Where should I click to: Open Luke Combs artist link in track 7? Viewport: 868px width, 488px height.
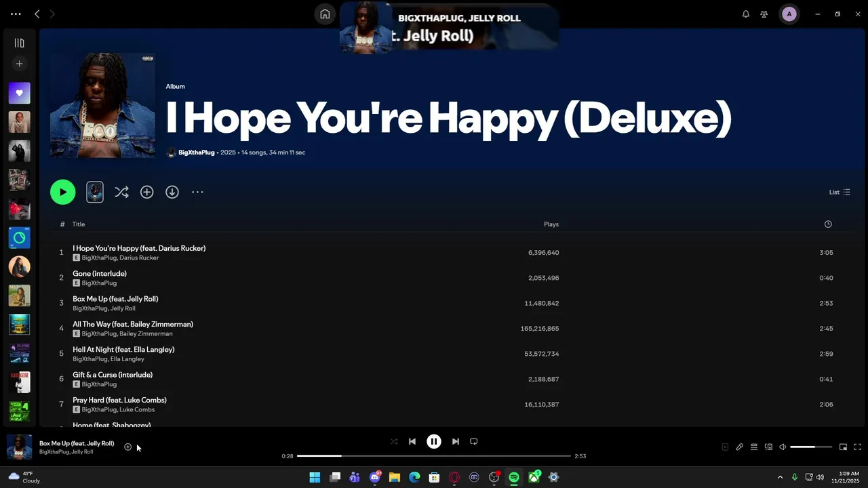tap(137, 409)
